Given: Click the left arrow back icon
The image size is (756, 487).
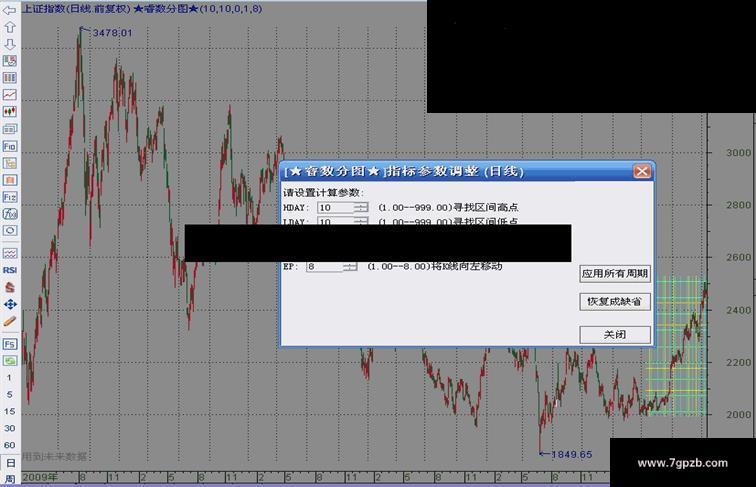Looking at the screenshot, I should 9,10.
